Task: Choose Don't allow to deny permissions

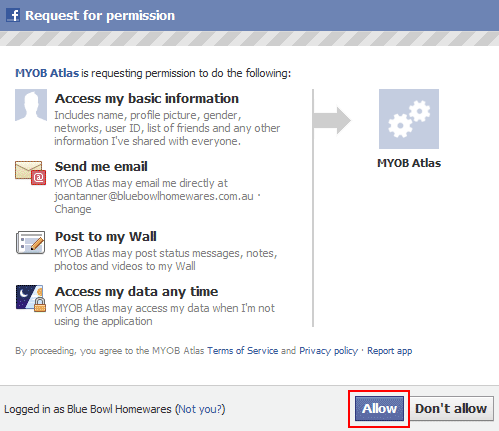Action: tap(451, 409)
